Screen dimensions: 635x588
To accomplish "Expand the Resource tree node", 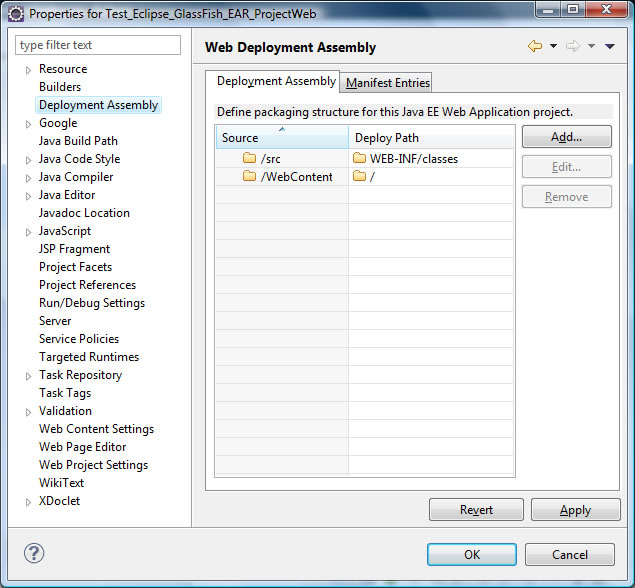I will (x=28, y=70).
